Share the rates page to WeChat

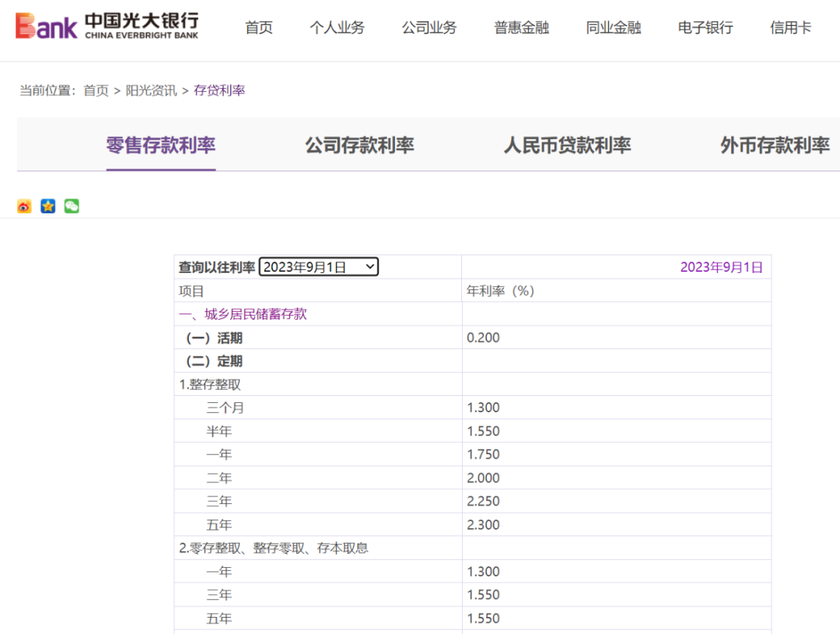coord(71,205)
